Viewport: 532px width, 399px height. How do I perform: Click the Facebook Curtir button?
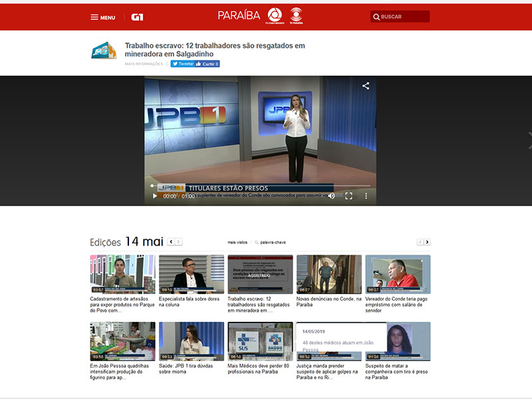tap(207, 64)
